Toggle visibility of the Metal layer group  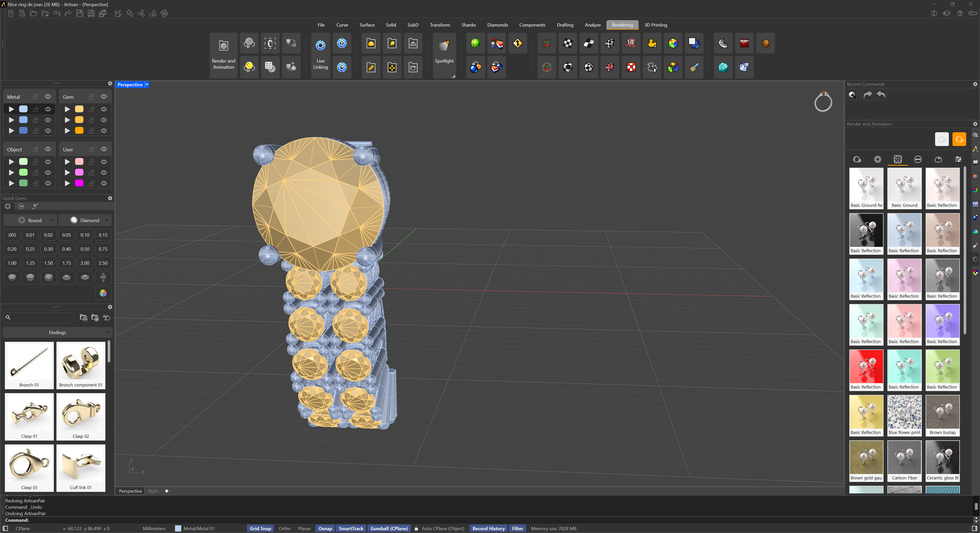[x=48, y=97]
